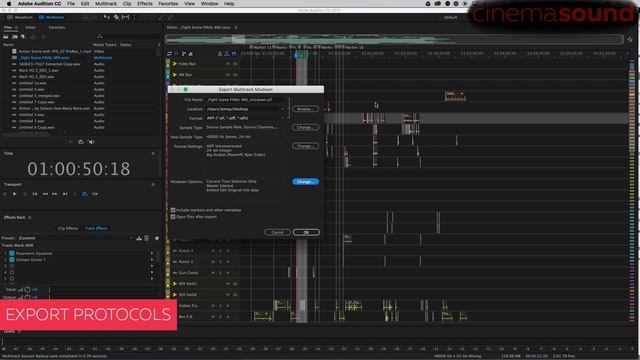This screenshot has height=360, width=640.
Task: Toggle power for Parametric Equalizer effect
Action: 12,253
